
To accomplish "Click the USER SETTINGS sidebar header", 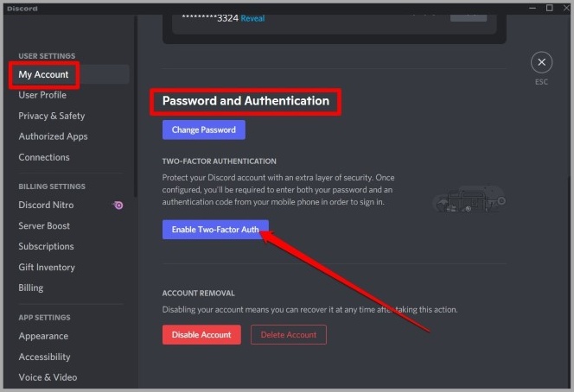I will (47, 56).
